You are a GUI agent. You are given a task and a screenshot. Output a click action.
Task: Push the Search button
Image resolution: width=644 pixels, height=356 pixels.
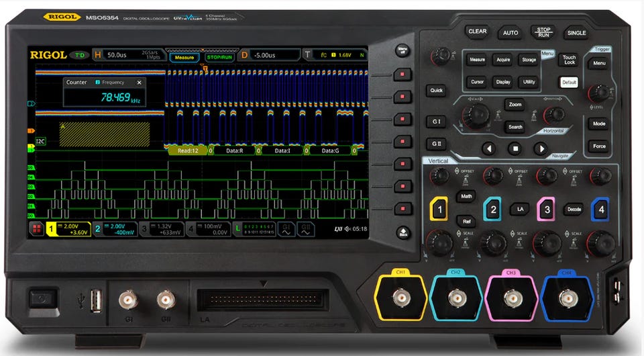click(x=515, y=127)
